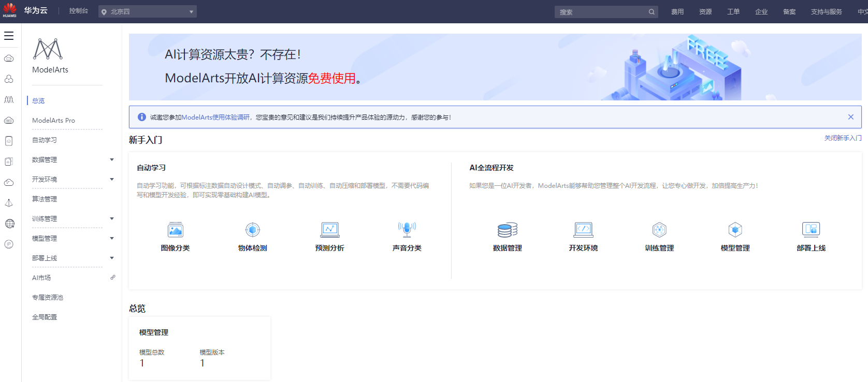The image size is (868, 382).
Task: Expand the 开发环境 sidebar arrow
Action: tap(112, 179)
